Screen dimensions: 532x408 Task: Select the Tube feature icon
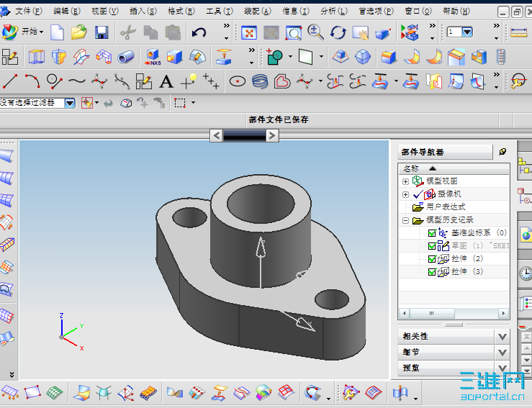pos(126,57)
